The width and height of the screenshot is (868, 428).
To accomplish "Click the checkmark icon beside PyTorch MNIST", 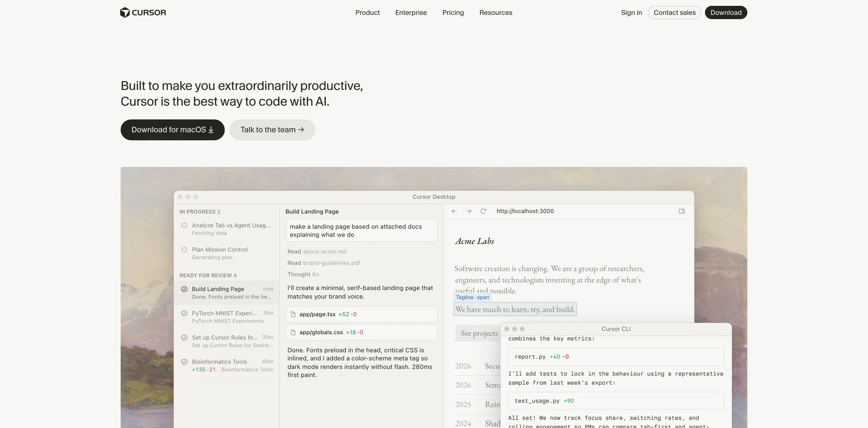I will coord(184,313).
